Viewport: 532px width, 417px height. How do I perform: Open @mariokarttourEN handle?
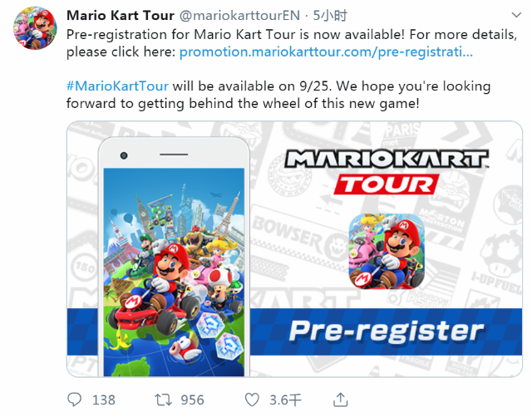pyautogui.click(x=239, y=16)
